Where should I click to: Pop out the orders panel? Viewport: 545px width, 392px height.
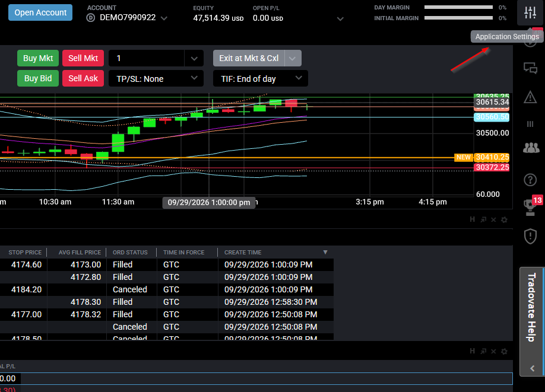pos(483,219)
